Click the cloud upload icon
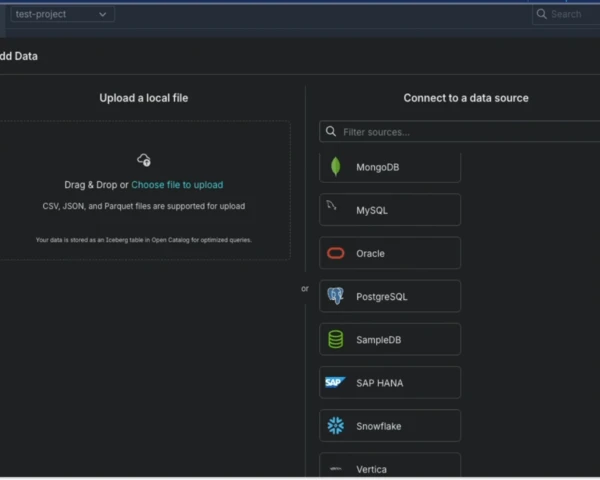Image resolution: width=600 pixels, height=480 pixels. pyautogui.click(x=144, y=160)
